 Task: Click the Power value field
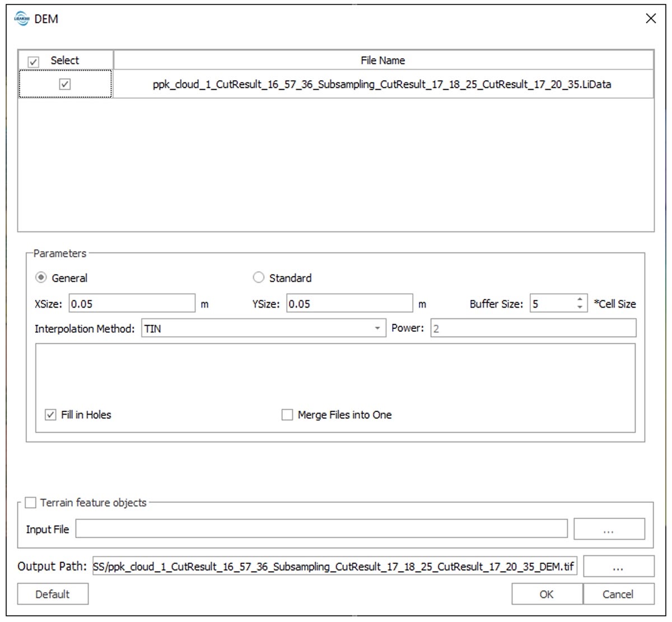click(533, 328)
